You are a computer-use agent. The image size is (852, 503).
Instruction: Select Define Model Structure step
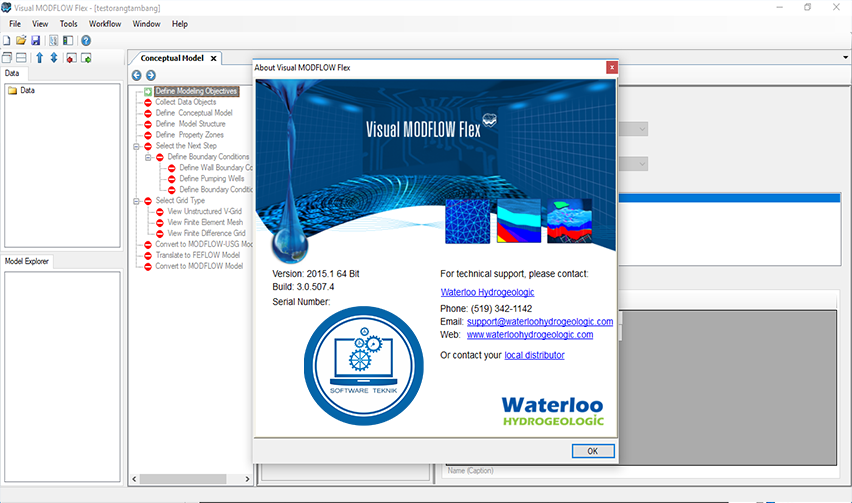point(191,124)
